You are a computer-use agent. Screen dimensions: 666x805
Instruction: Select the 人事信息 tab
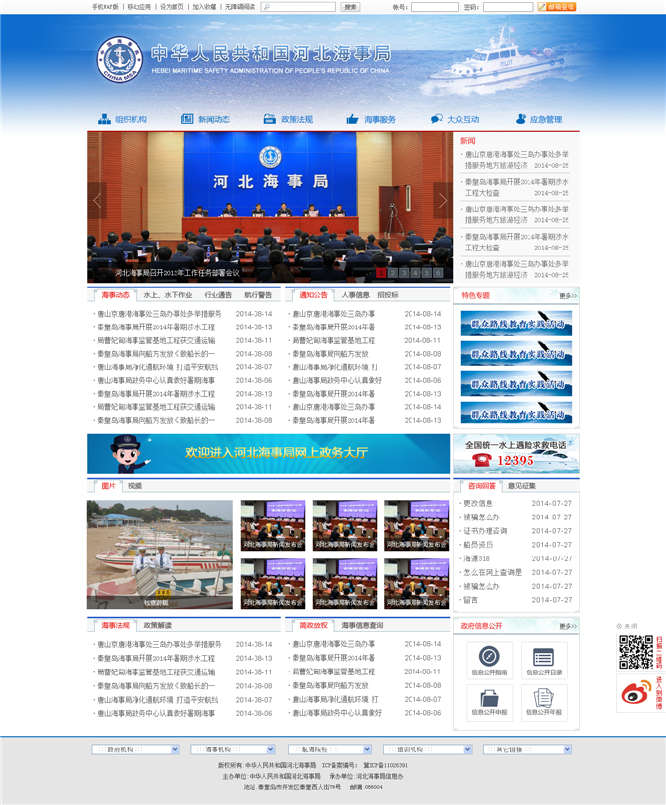[x=355, y=295]
